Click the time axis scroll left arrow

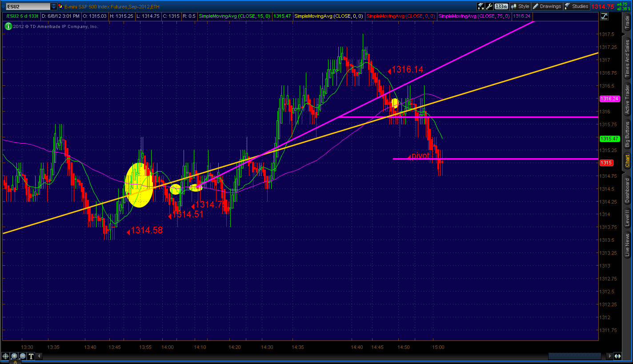click(39, 356)
